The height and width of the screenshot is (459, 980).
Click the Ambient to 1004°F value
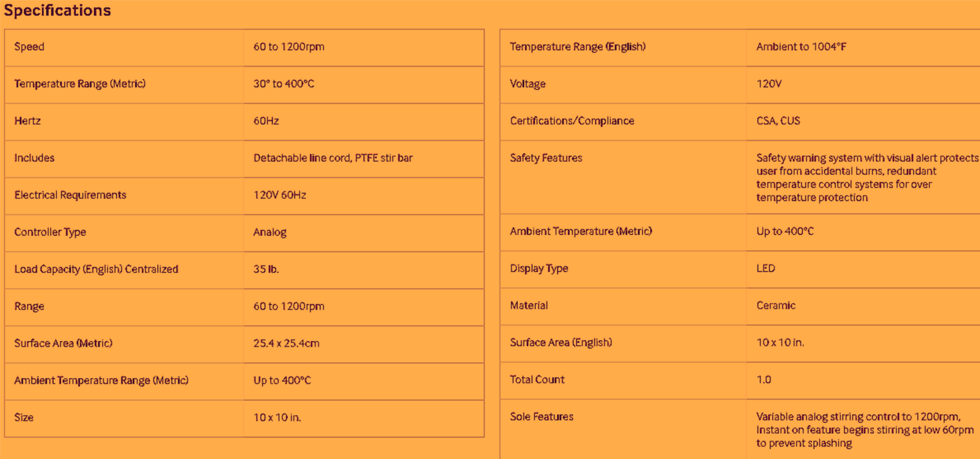pyautogui.click(x=801, y=47)
